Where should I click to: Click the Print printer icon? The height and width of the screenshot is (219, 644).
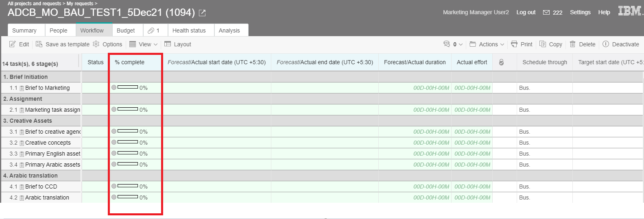514,44
